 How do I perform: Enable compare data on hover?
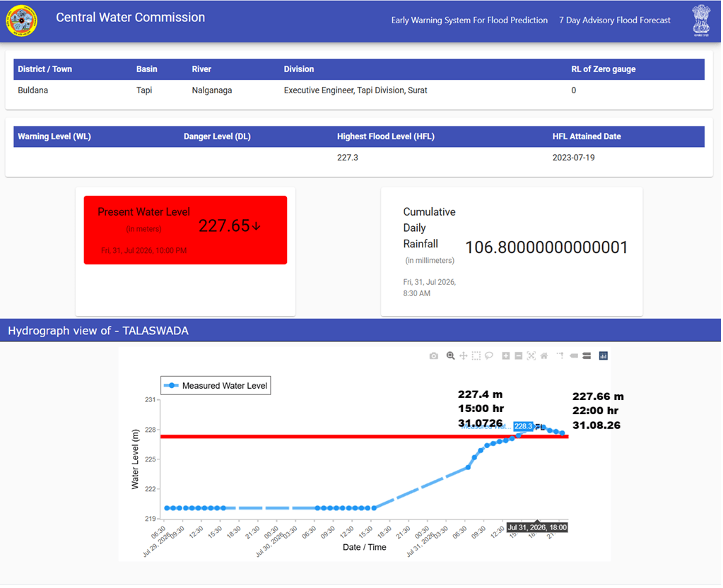[587, 356]
